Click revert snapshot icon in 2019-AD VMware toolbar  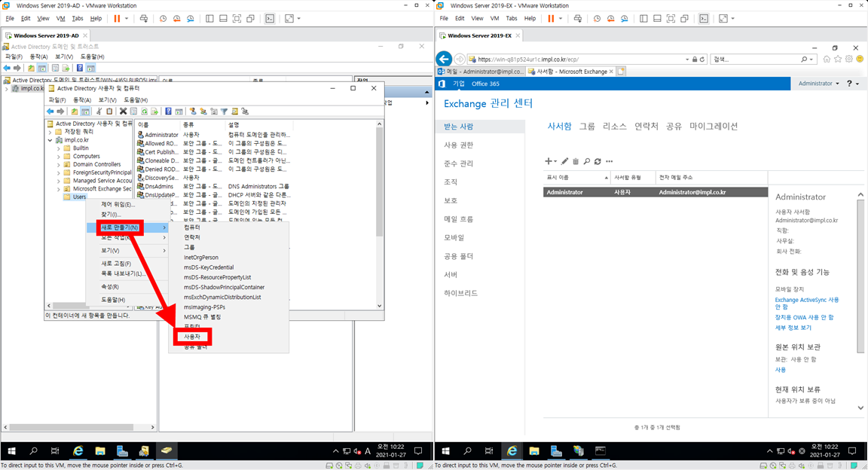(176, 18)
